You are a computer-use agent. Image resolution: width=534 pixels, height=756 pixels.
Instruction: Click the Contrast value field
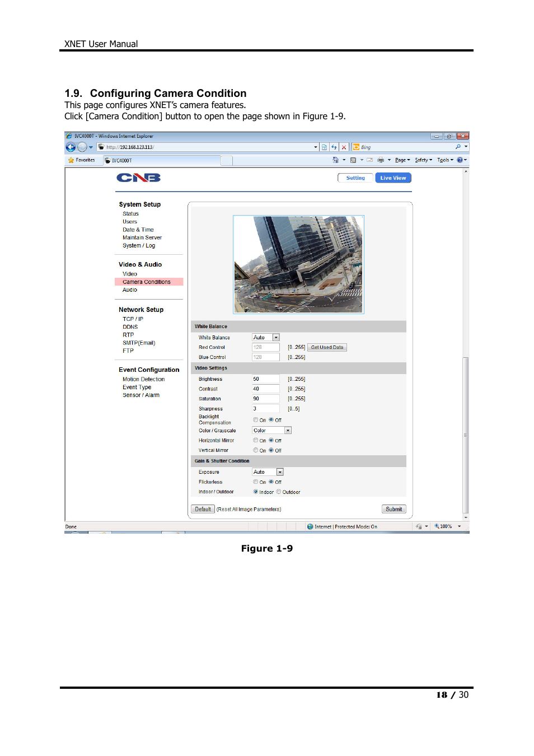(x=266, y=389)
